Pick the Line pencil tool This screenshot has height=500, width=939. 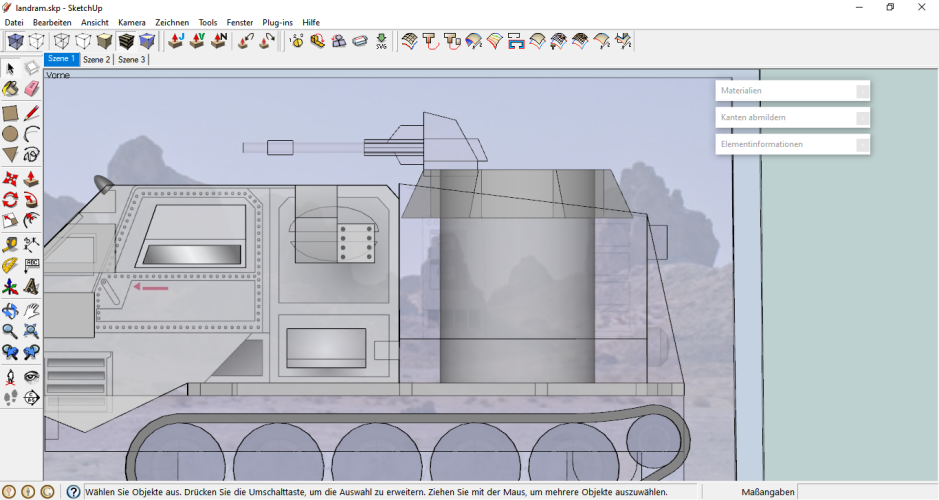point(31,113)
